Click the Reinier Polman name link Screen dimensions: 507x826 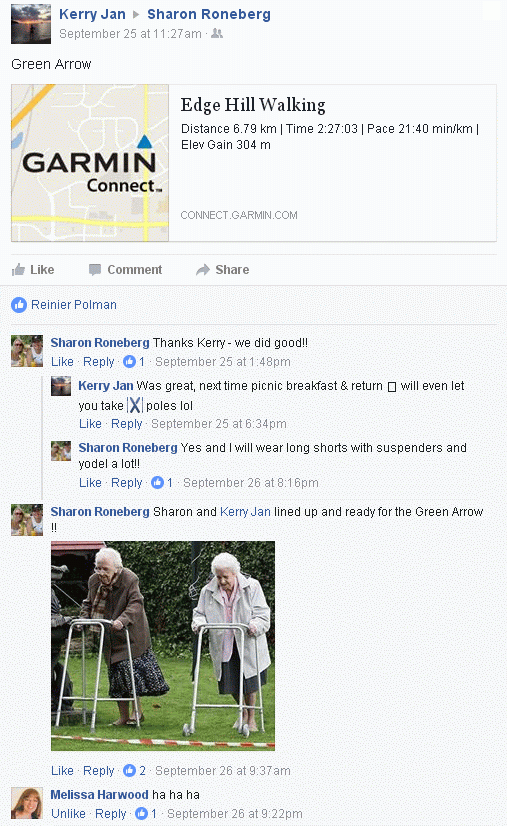click(74, 304)
